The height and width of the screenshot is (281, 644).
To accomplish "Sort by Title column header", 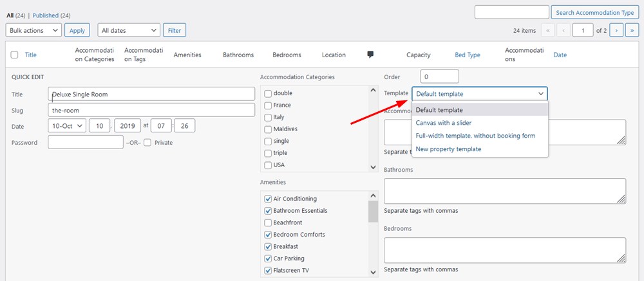I will [x=31, y=55].
